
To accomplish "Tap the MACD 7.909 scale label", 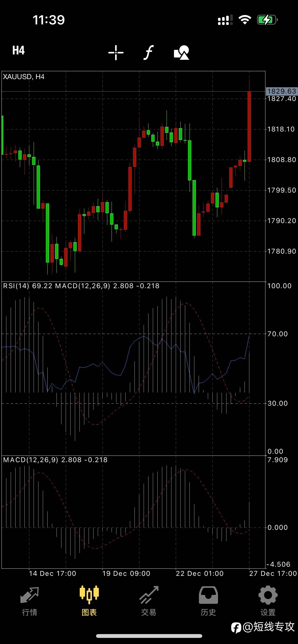I will pyautogui.click(x=277, y=460).
